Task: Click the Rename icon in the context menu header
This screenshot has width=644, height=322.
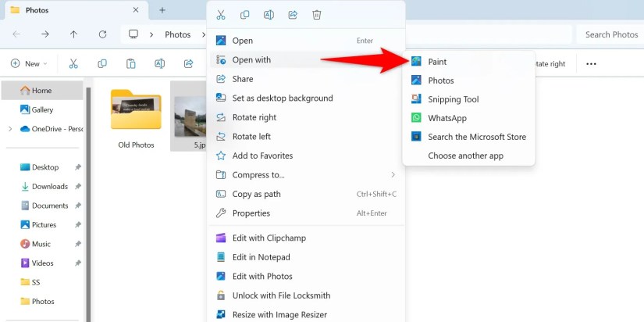Action: pos(269,15)
